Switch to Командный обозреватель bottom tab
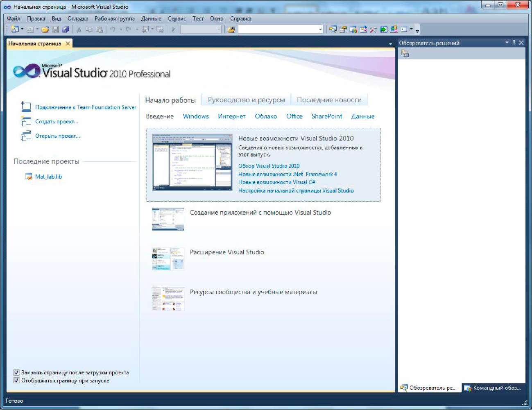This screenshot has width=532, height=410. (x=493, y=388)
